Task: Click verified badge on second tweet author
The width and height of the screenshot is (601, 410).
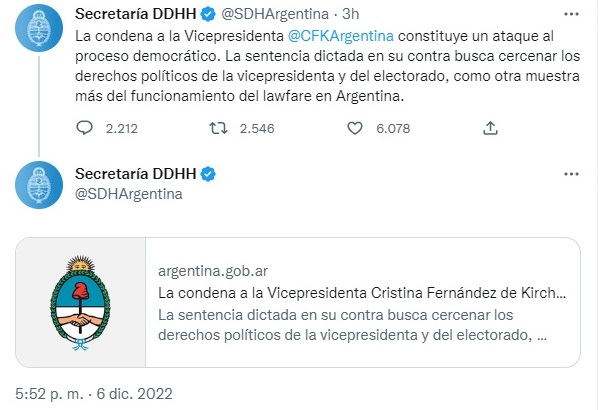Action: 208,174
